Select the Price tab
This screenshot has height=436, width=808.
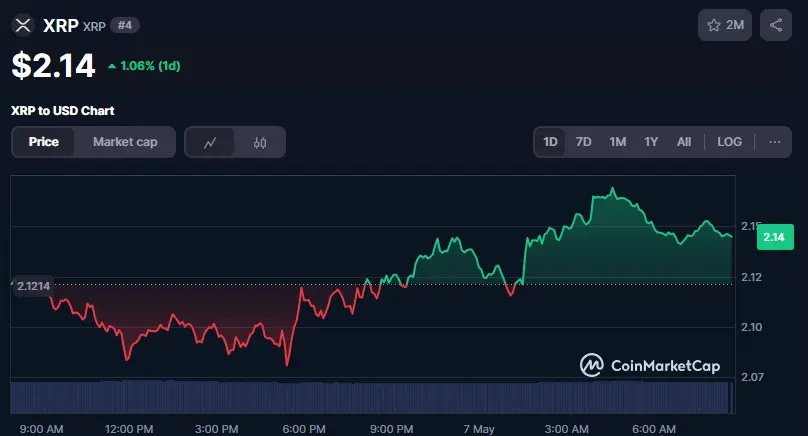[43, 142]
